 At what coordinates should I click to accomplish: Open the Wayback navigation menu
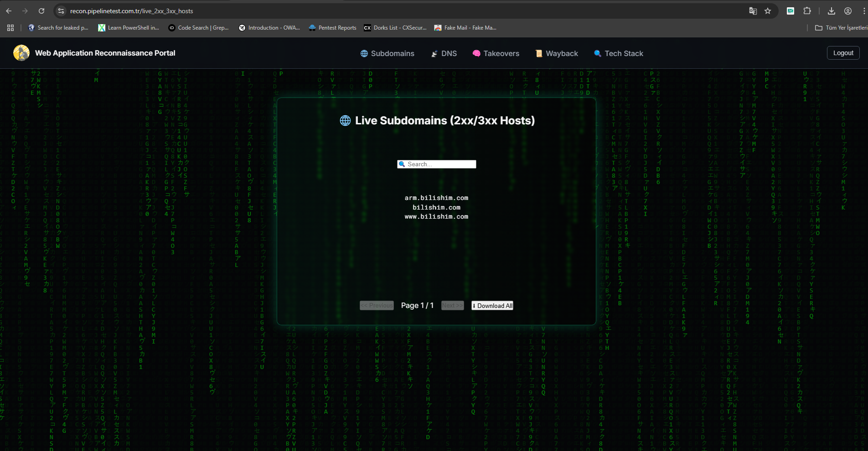(x=557, y=53)
